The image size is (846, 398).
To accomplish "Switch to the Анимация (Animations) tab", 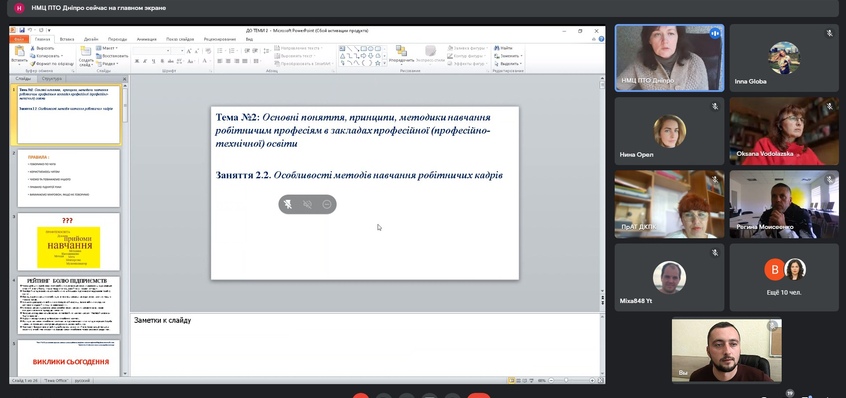I will pyautogui.click(x=147, y=39).
